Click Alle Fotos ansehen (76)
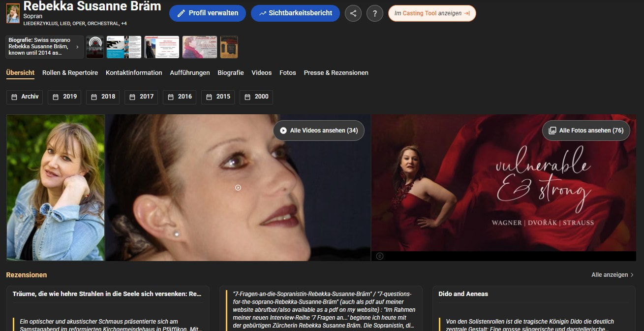The image size is (644, 331). tap(586, 131)
